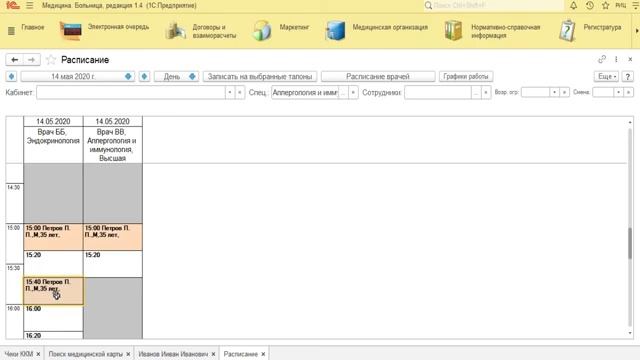
Task: Open Электронная очередь section icon
Action: pos(71,31)
